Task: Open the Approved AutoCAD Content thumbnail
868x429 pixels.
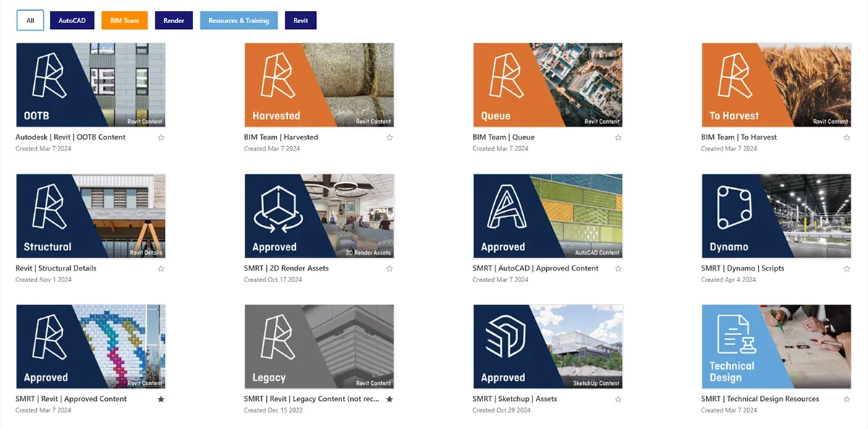Action: (x=548, y=216)
